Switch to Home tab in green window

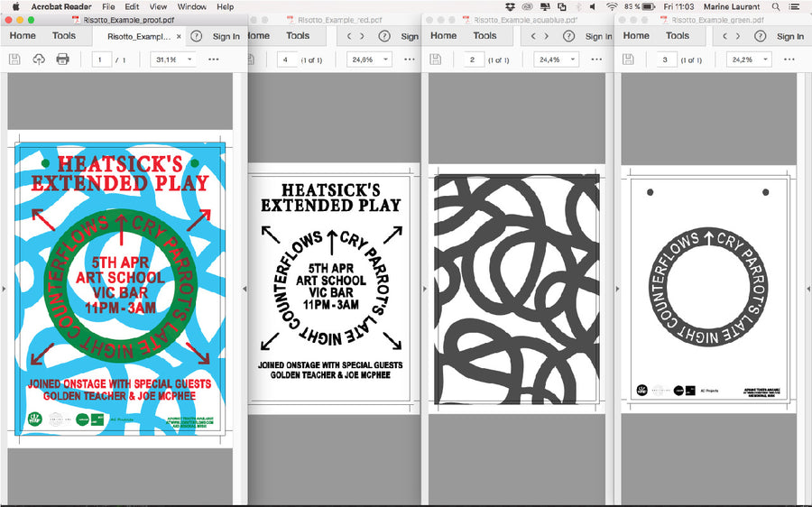click(636, 36)
